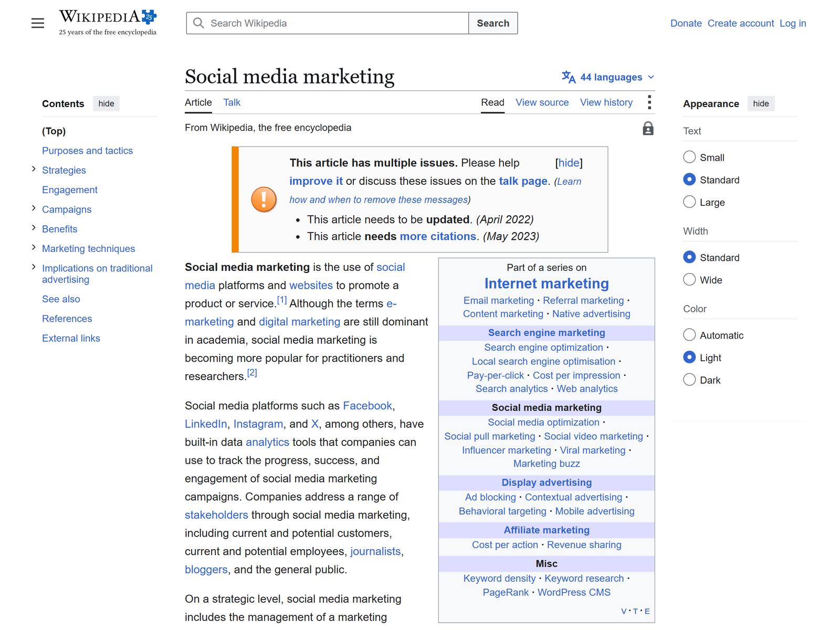Click the improve it link
This screenshot has height=630, width=840.
click(x=316, y=181)
